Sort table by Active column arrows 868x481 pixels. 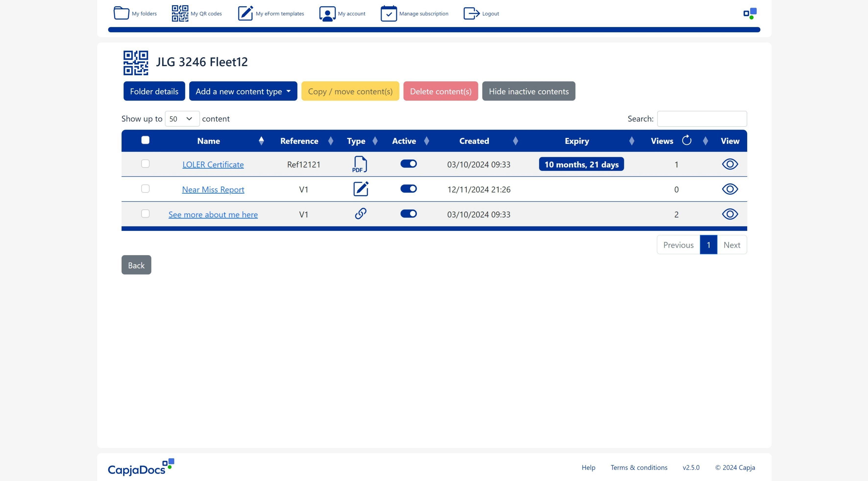pos(426,141)
